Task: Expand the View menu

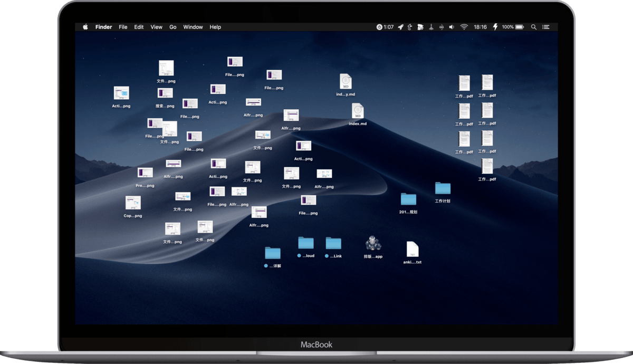Action: point(156,27)
